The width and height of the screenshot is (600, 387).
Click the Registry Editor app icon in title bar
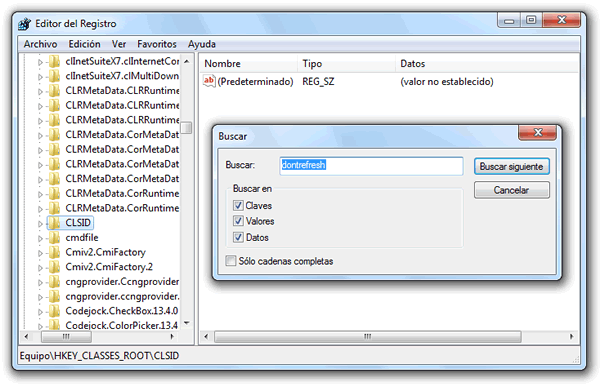[25, 24]
